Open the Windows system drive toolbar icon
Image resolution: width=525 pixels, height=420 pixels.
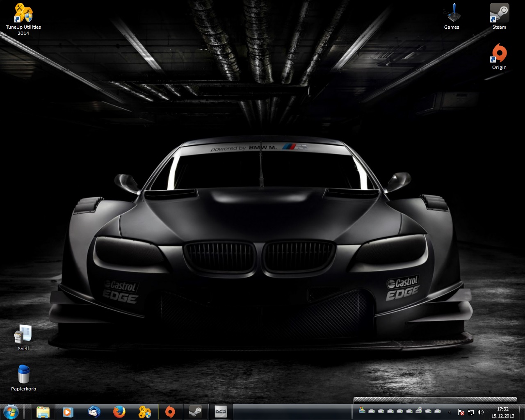pos(362,410)
